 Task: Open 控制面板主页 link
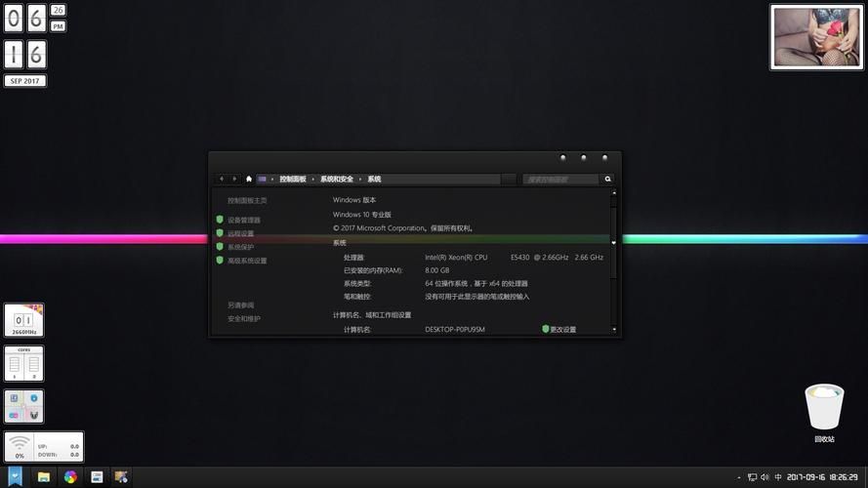pyautogui.click(x=247, y=200)
